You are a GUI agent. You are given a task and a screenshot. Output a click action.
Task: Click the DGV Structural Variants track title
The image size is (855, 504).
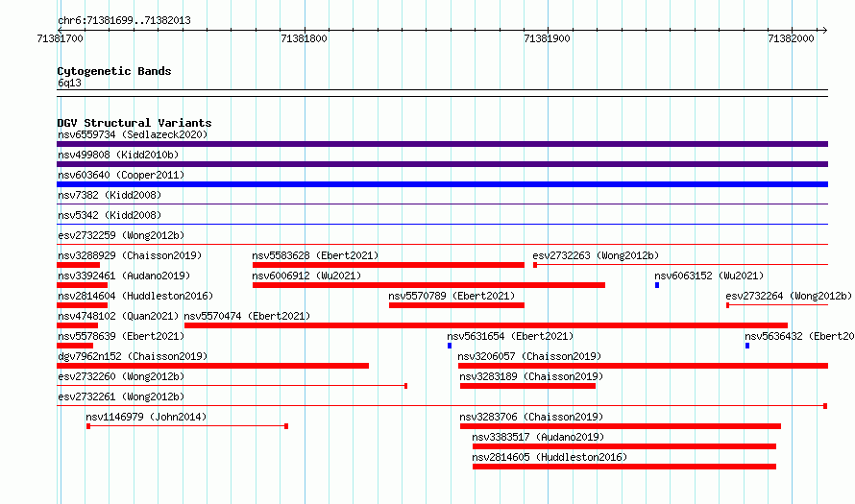click(134, 123)
